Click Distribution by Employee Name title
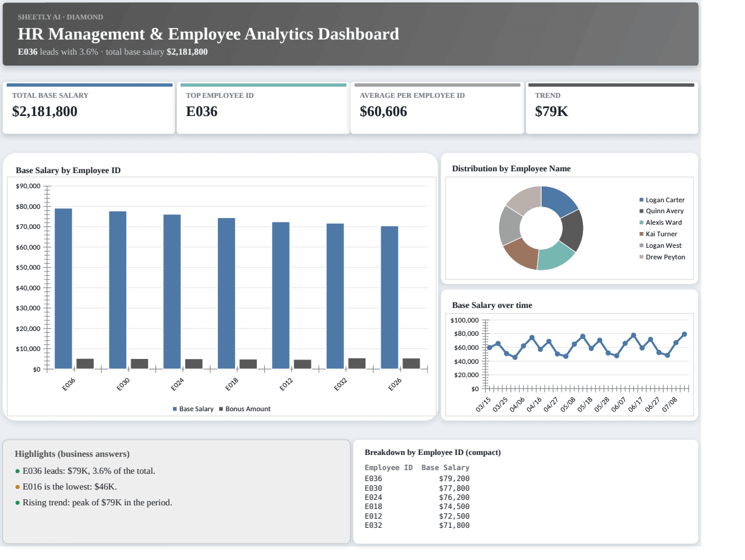The image size is (745, 560). [511, 169]
